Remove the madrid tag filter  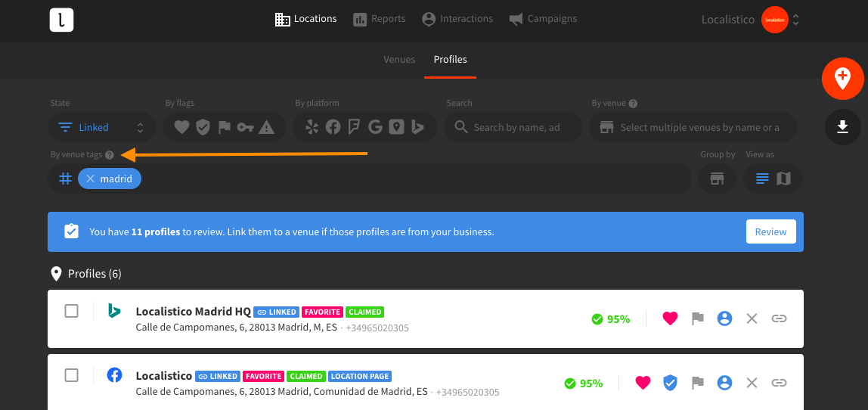(x=90, y=179)
